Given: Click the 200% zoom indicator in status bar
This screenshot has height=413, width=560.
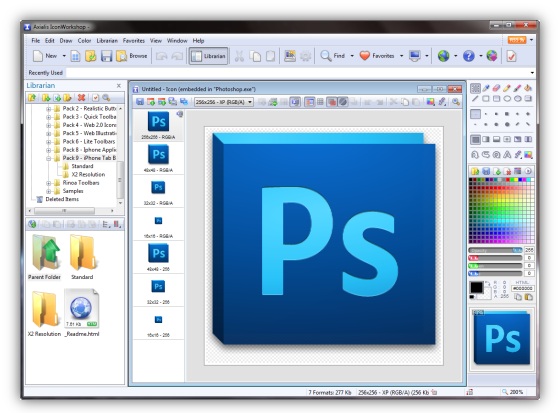Looking at the screenshot, I should [x=513, y=392].
